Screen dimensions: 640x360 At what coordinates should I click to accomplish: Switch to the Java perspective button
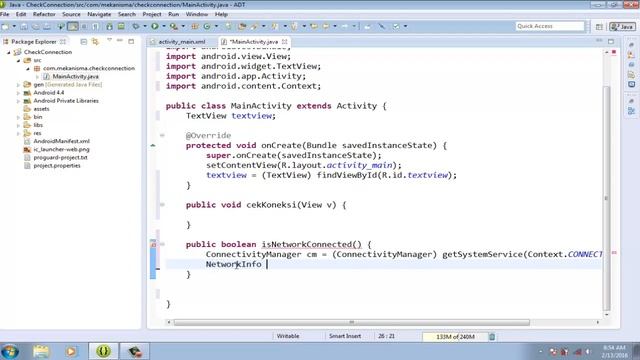[x=622, y=27]
